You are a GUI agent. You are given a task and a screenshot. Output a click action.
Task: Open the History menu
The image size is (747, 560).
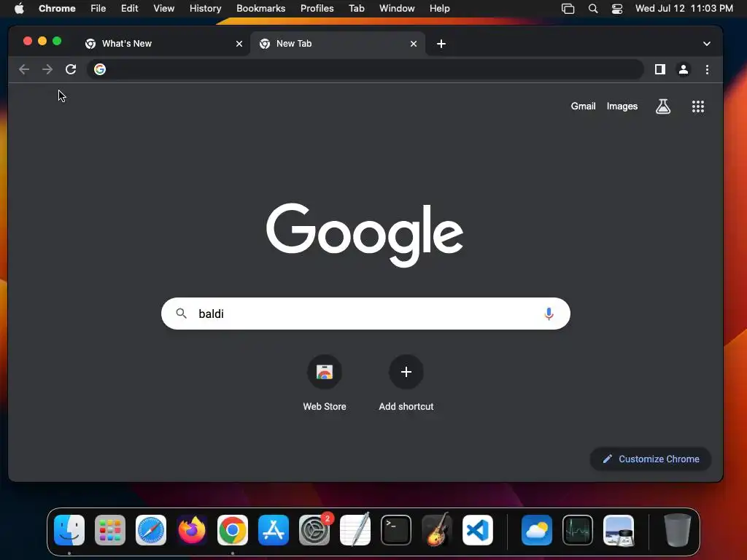(x=205, y=9)
